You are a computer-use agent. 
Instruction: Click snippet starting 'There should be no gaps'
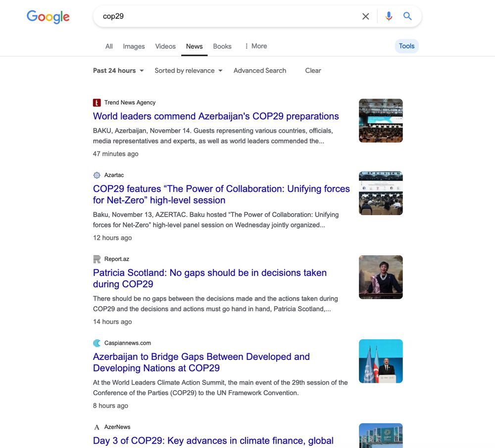coord(215,304)
